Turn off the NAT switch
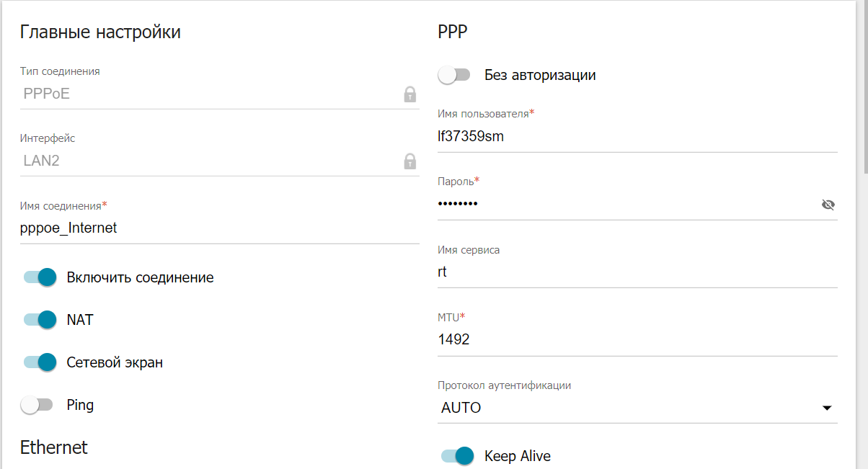This screenshot has width=868, height=469. (40, 320)
